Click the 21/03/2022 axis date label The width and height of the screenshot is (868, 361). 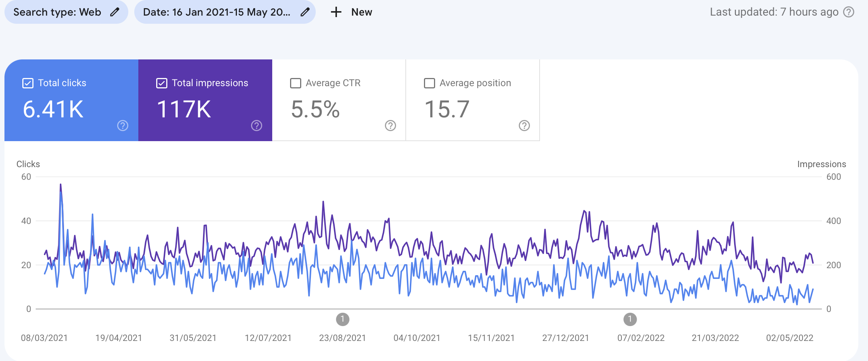pos(715,338)
